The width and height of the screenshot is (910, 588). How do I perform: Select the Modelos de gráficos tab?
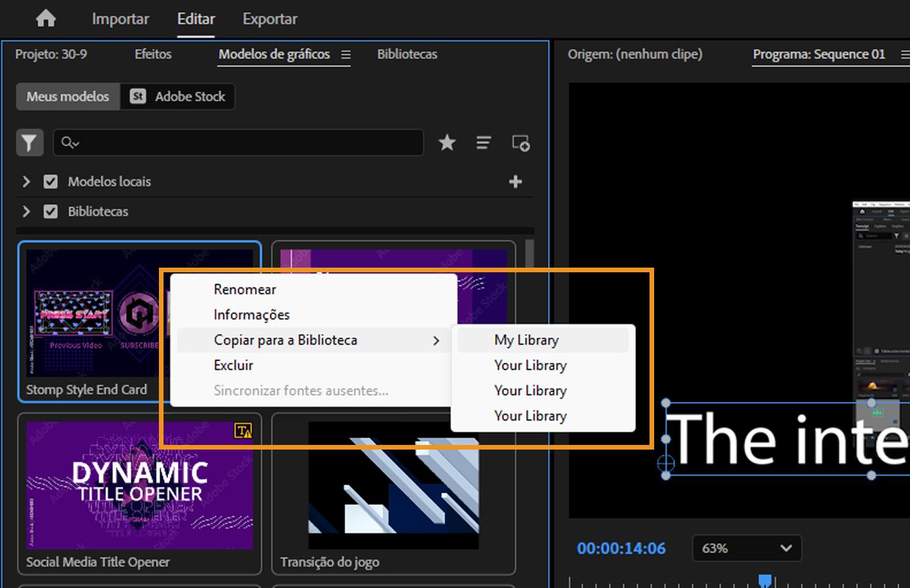[274, 54]
